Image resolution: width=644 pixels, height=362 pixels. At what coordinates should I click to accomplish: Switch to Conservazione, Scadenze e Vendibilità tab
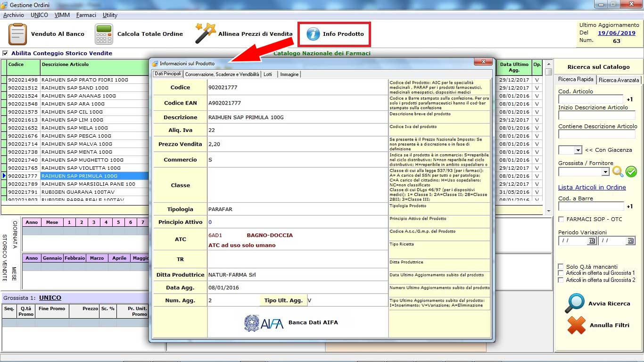pos(222,74)
